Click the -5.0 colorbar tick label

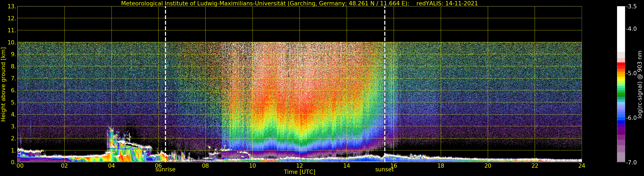pos(631,73)
